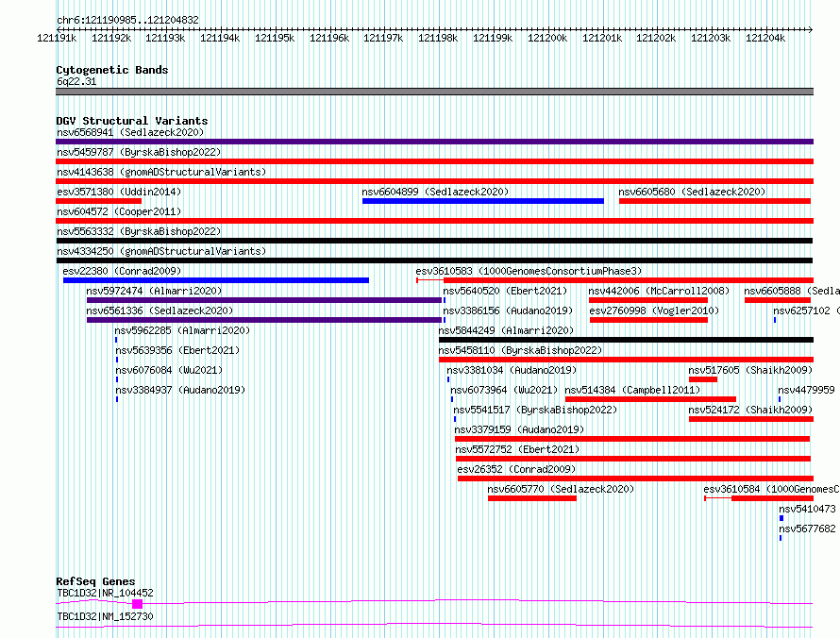Open nsv514384 (Campbell2011) variant label

tap(632, 390)
